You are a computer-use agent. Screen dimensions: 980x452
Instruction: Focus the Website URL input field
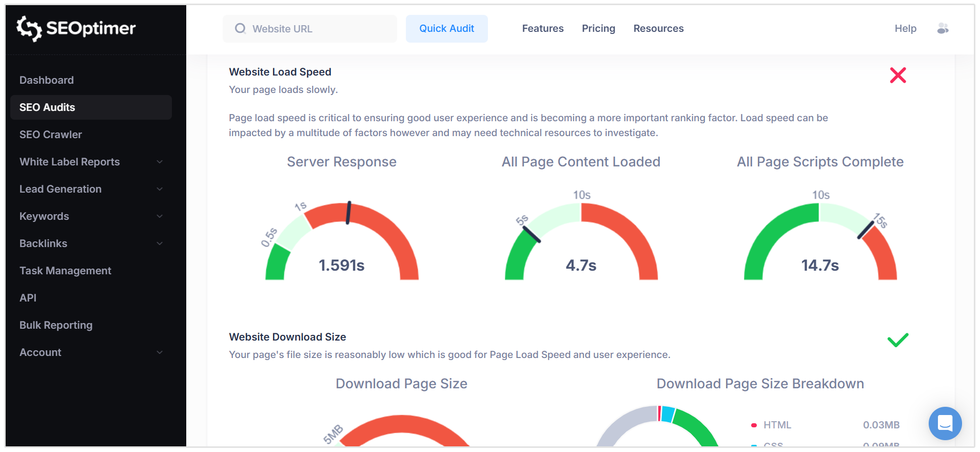pos(309,29)
